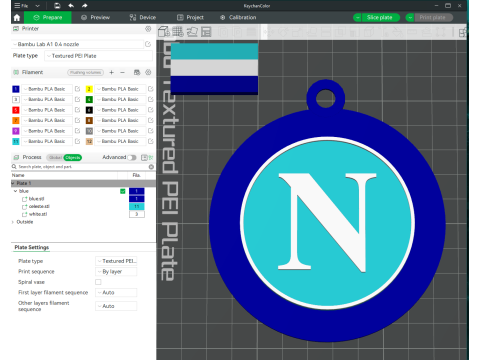The height and width of the screenshot is (360, 480).
Task: Open the printer preset Bambu Lab A1 dropdown
Action: (77, 44)
